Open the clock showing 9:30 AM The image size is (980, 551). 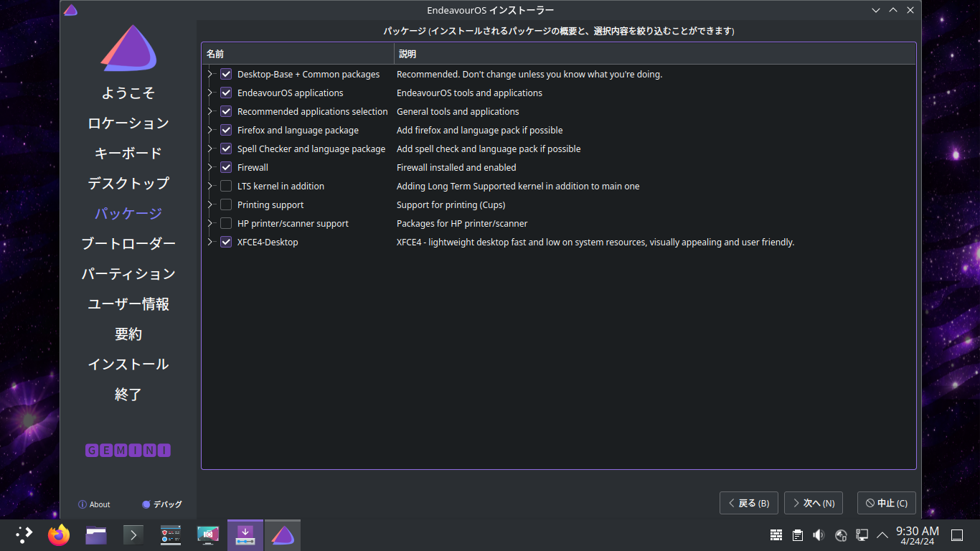[x=918, y=535]
